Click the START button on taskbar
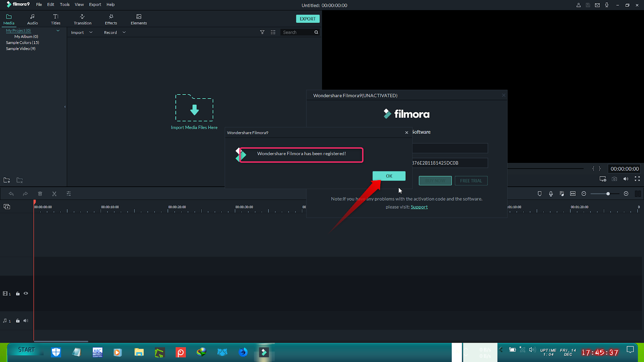This screenshot has height=362, width=644. 26,350
